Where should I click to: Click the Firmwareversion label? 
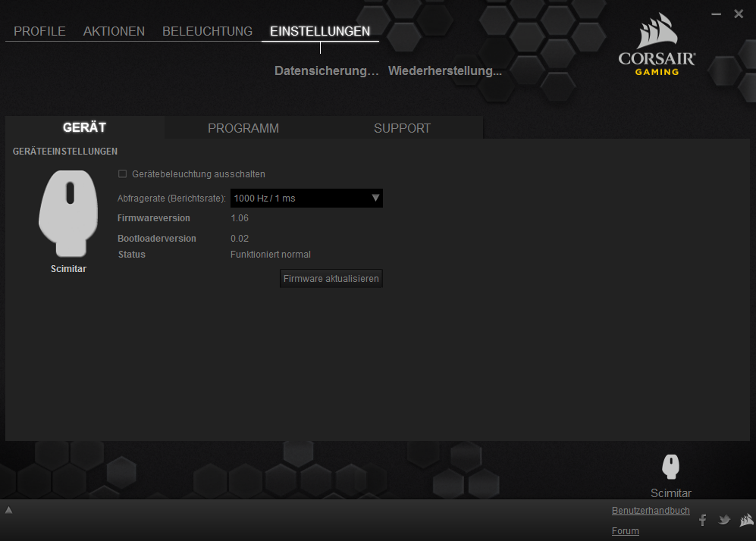154,218
